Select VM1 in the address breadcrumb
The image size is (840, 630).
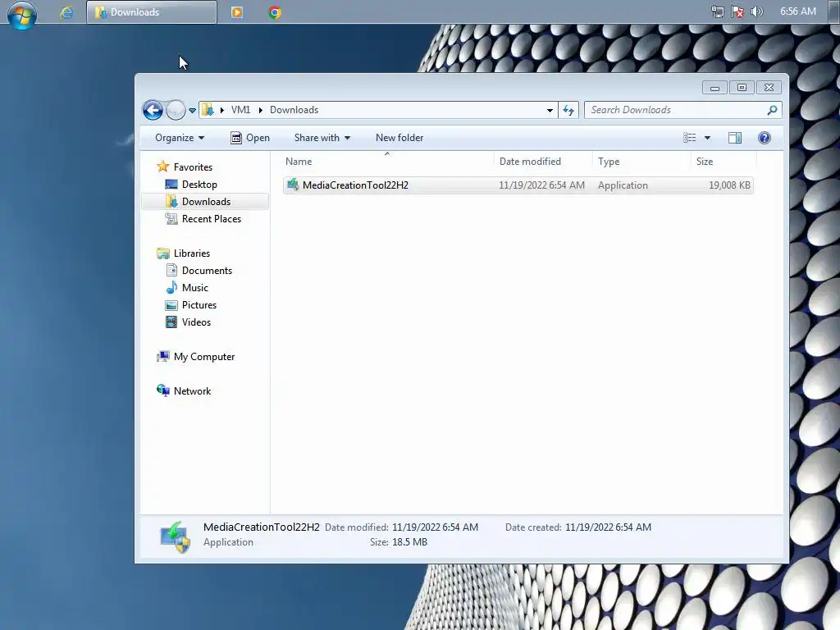coord(240,110)
